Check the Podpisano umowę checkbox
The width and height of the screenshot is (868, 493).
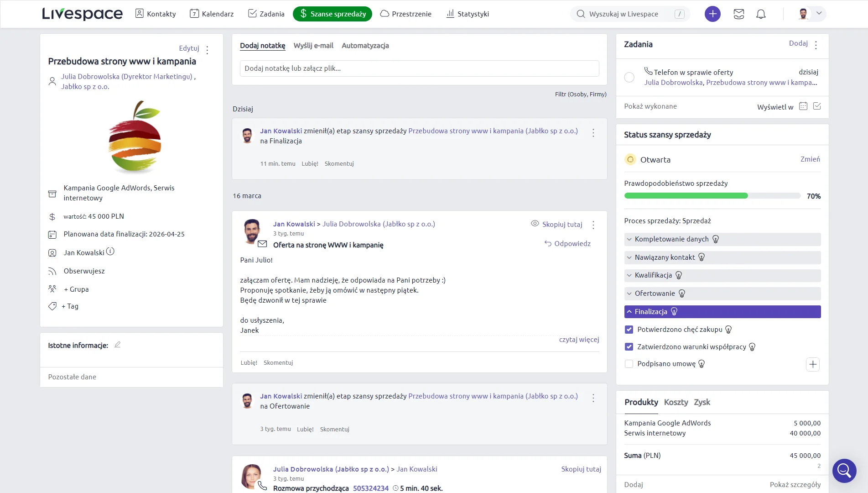(x=629, y=364)
